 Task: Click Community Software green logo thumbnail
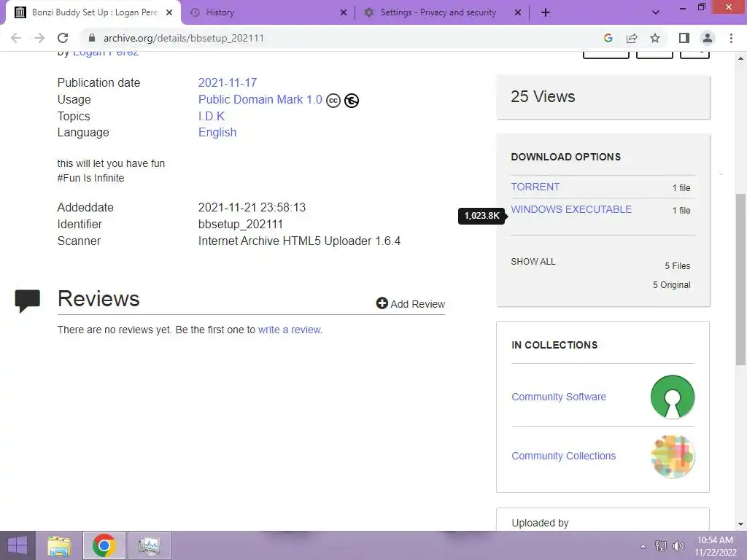point(672,397)
